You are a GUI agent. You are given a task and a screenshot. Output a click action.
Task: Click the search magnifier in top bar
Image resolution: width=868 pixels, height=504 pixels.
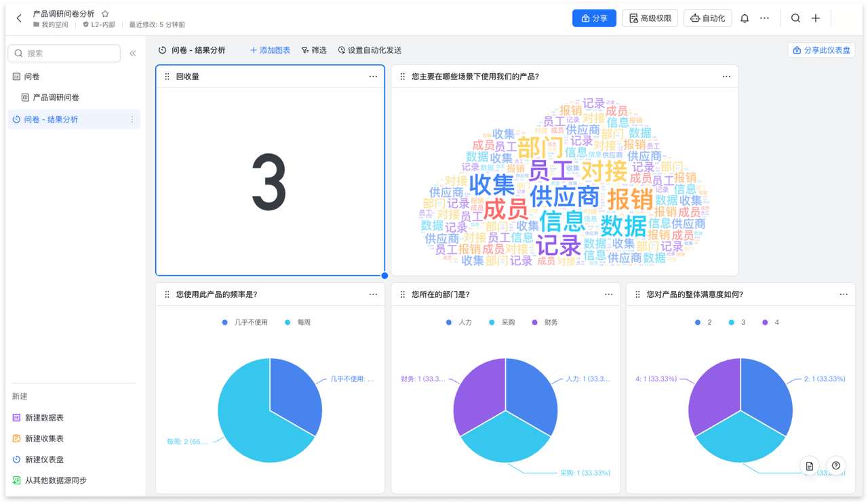[x=795, y=18]
